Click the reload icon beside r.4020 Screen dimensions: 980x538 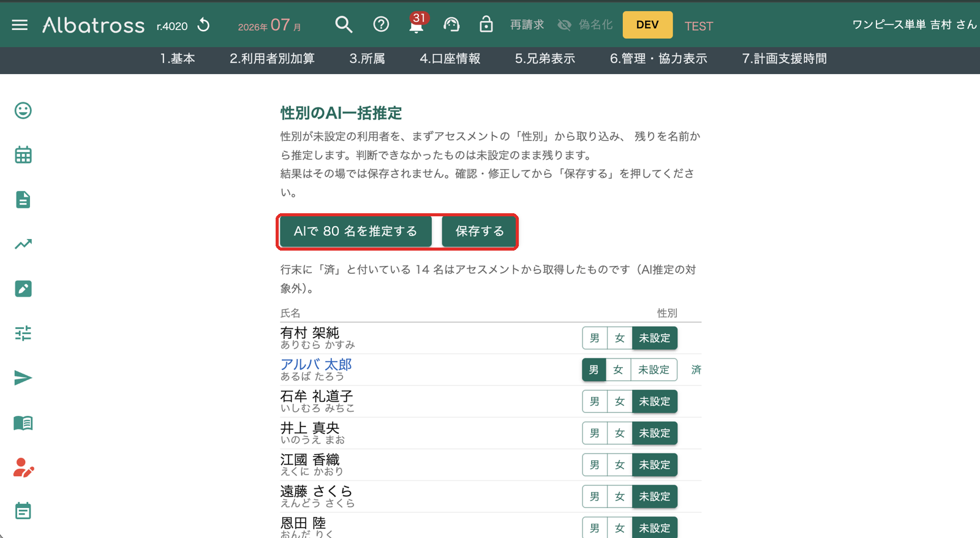pyautogui.click(x=204, y=25)
